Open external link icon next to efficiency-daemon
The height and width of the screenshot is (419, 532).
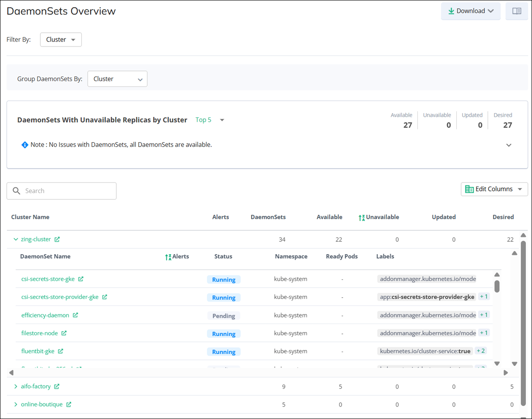pos(75,315)
